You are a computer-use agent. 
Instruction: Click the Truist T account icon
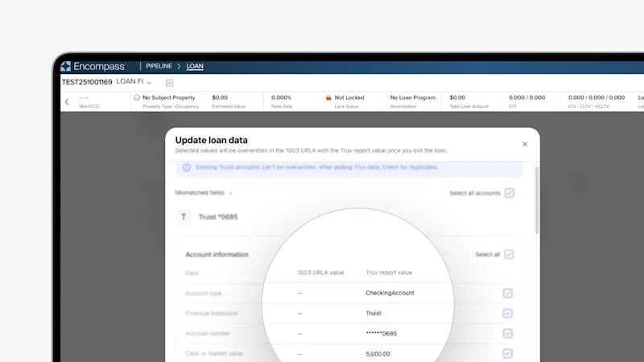pos(184,216)
